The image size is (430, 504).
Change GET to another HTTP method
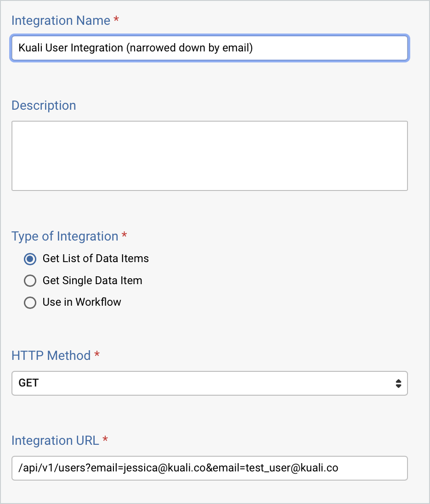tap(209, 383)
